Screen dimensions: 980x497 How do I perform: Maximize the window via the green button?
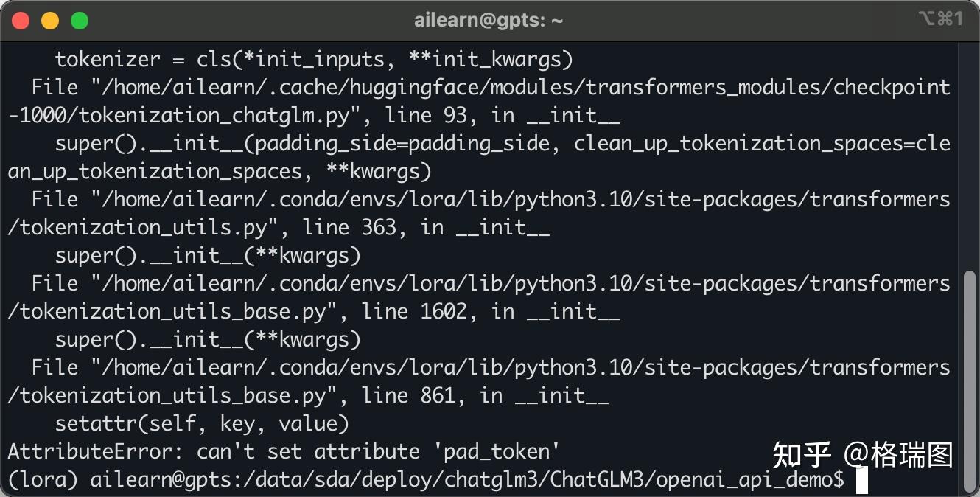click(80, 21)
